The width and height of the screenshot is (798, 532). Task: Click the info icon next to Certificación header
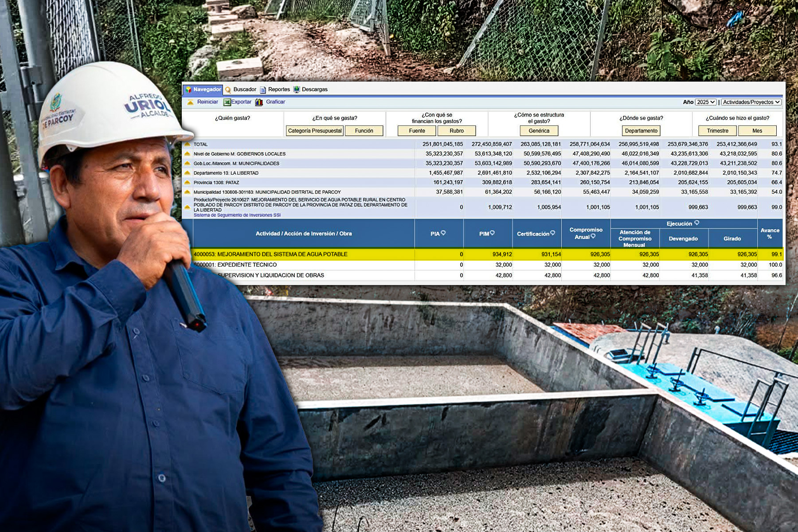pyautogui.click(x=552, y=233)
